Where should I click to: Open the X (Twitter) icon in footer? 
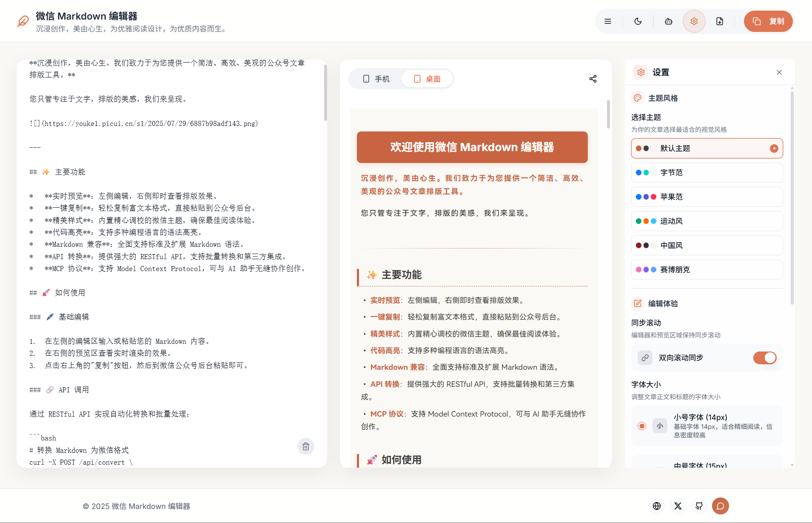pos(678,506)
